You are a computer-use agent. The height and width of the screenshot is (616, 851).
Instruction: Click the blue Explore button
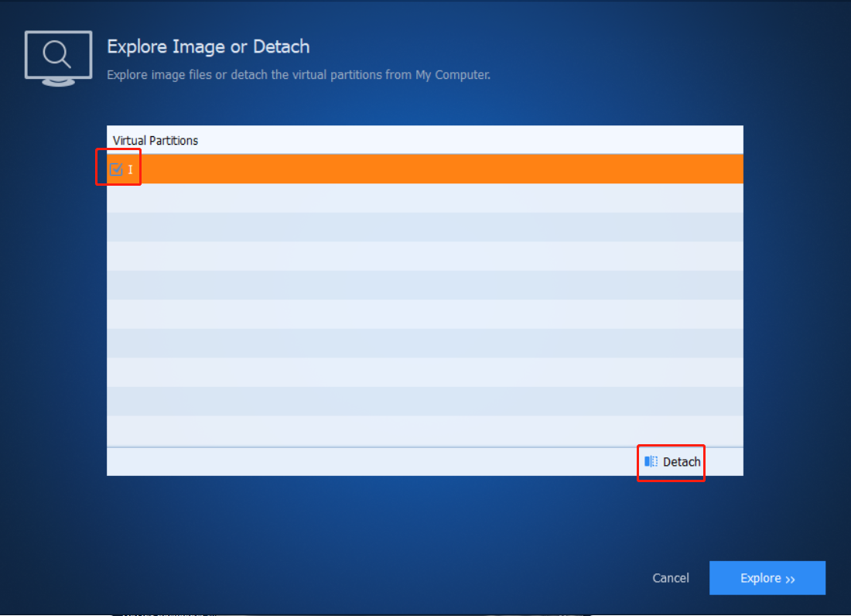pyautogui.click(x=767, y=578)
